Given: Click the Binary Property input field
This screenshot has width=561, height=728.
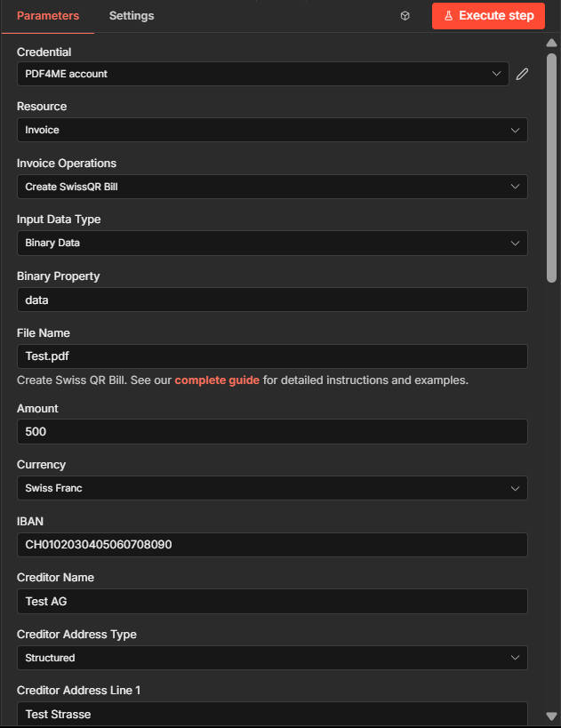Looking at the screenshot, I should click(x=272, y=300).
